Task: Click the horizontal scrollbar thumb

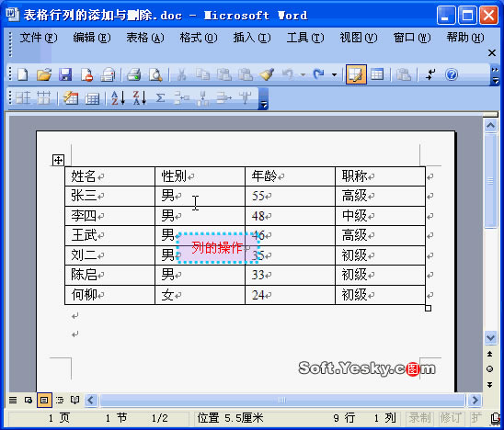Action: click(x=282, y=400)
